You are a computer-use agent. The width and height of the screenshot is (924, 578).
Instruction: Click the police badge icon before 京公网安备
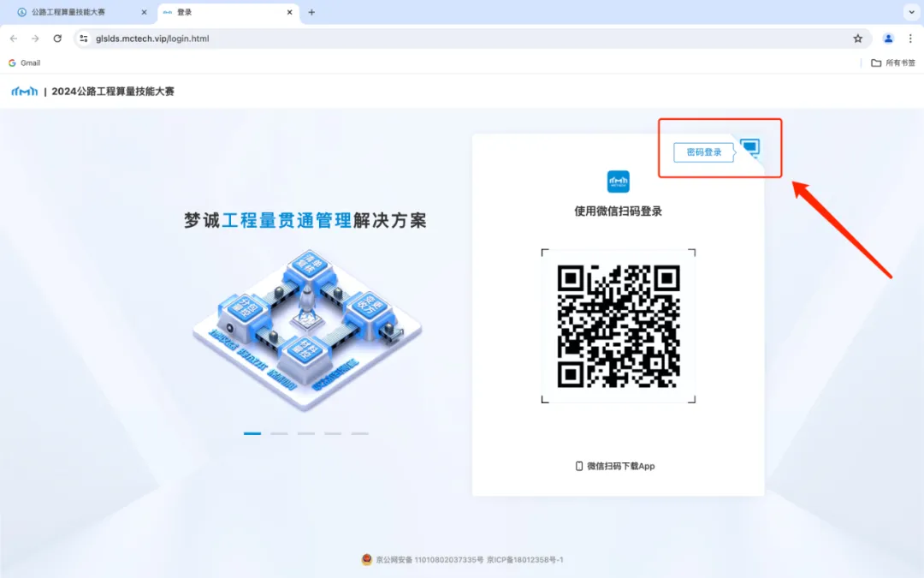click(x=366, y=559)
